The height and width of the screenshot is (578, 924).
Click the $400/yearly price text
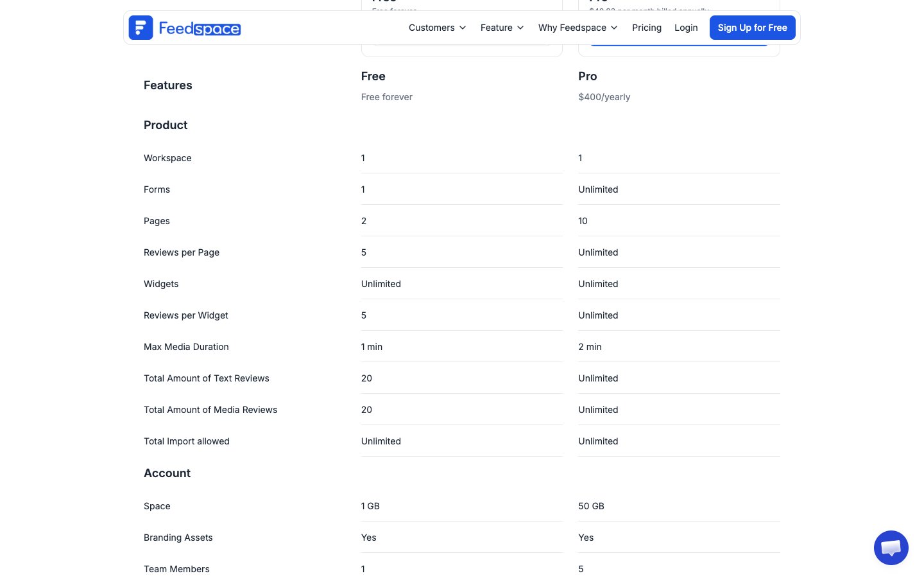pos(604,97)
